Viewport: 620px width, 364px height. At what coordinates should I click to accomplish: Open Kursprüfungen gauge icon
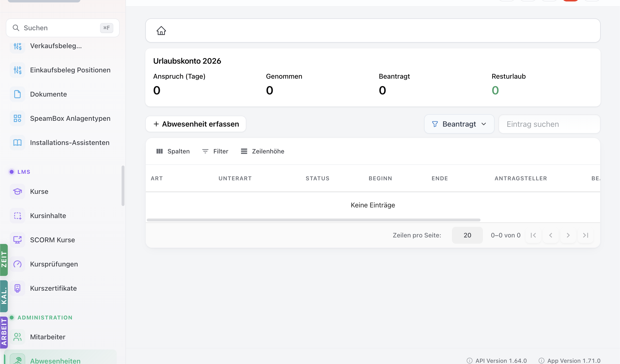[x=17, y=264]
